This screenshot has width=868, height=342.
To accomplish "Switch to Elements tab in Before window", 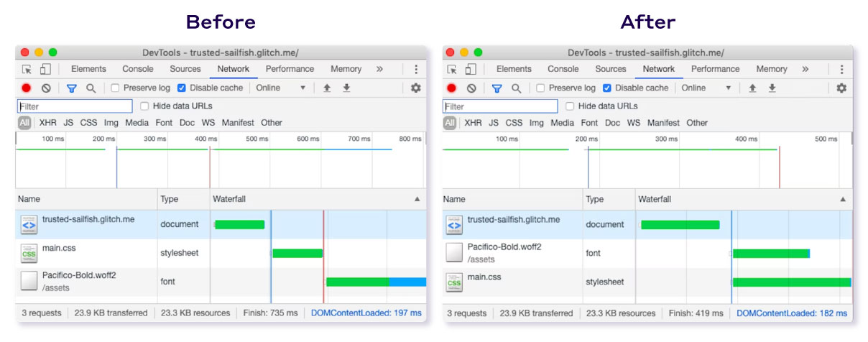I will [x=88, y=69].
